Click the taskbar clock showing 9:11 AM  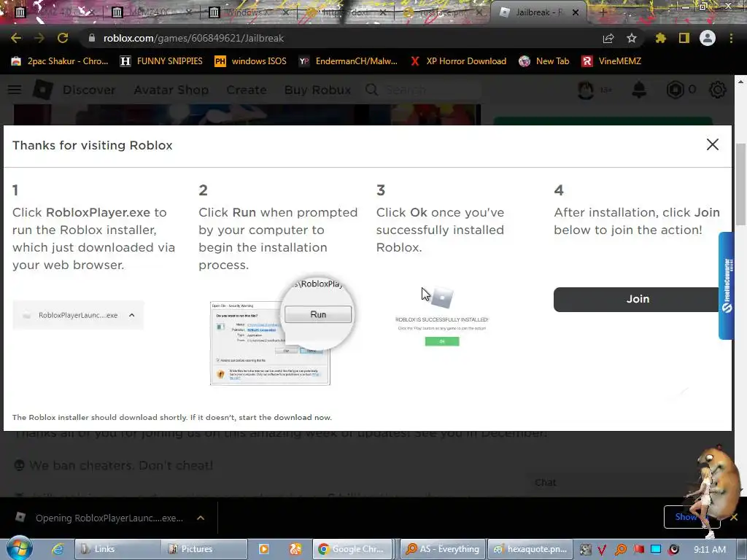709,550
